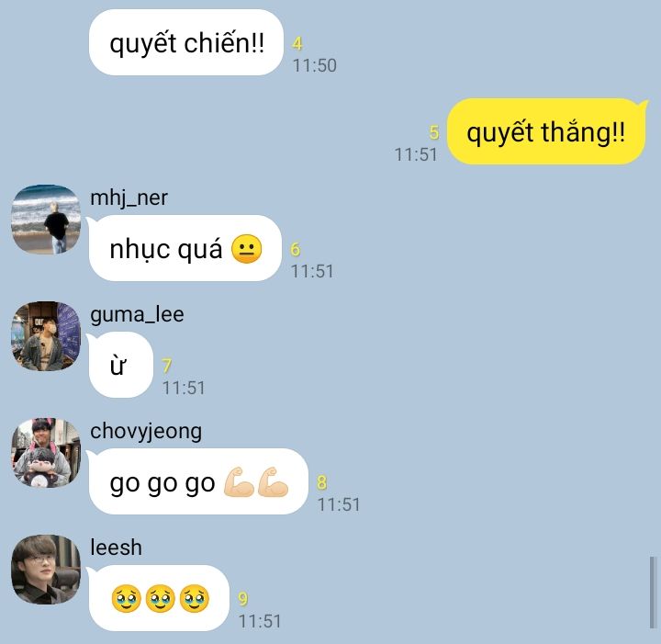Image resolution: width=661 pixels, height=644 pixels.
Task: Tap the middle teary-eyed emoji from leesh
Action: click(x=160, y=598)
